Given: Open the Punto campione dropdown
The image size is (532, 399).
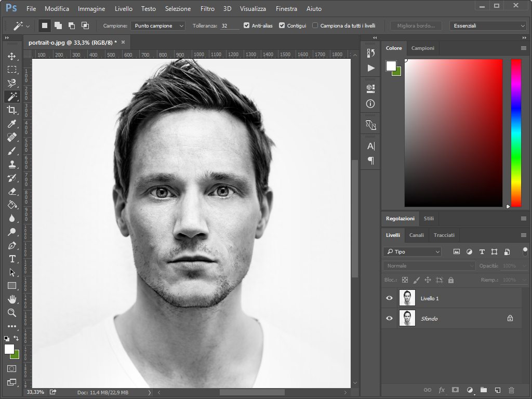Looking at the screenshot, I should 158,25.
